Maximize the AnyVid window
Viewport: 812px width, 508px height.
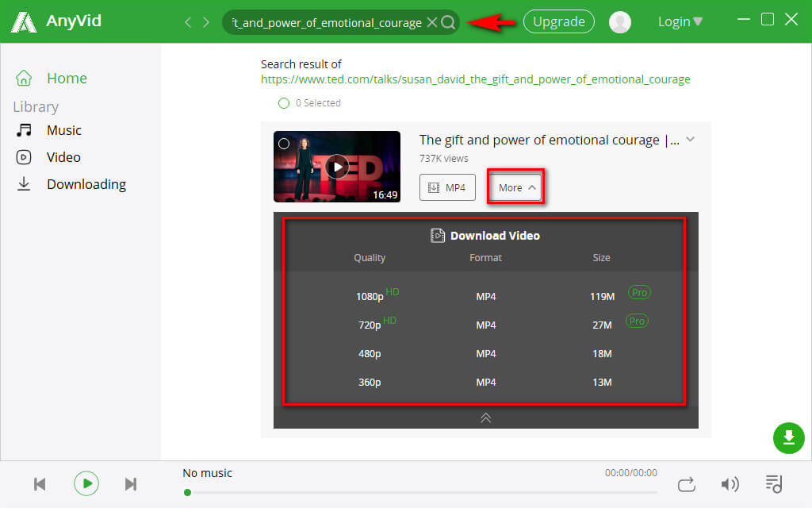click(x=768, y=19)
